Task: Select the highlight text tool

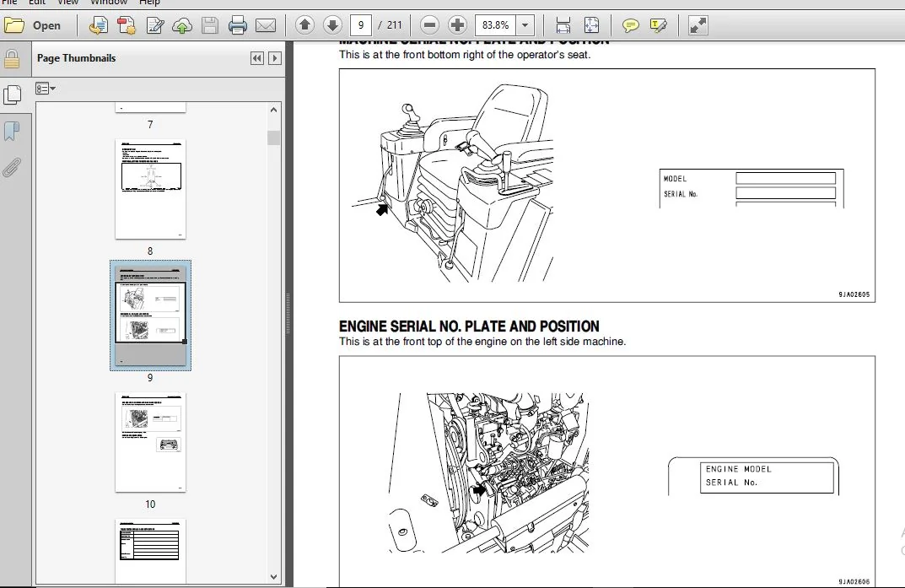Action: (659, 25)
